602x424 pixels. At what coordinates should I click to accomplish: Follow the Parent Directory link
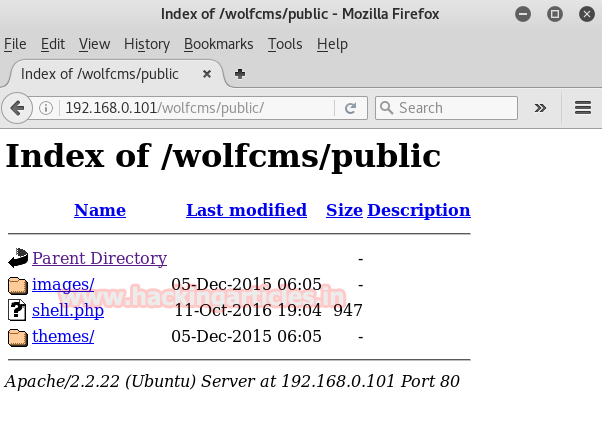[x=99, y=258]
